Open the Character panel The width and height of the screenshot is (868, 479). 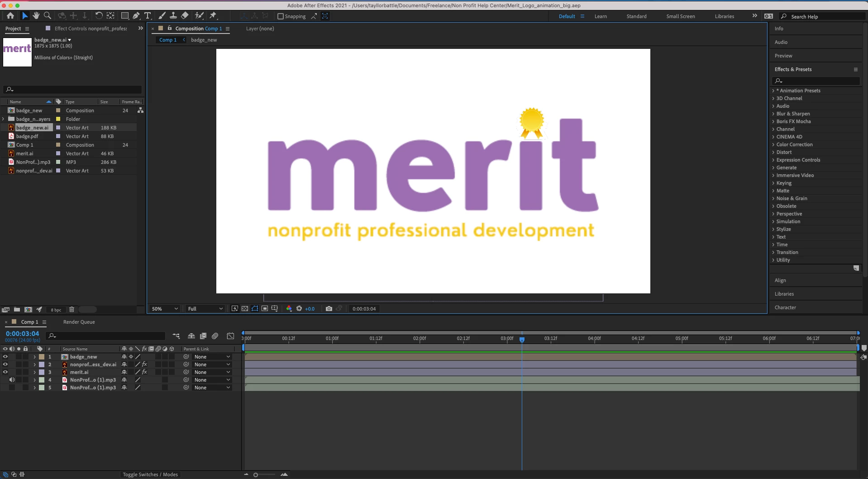pyautogui.click(x=785, y=307)
